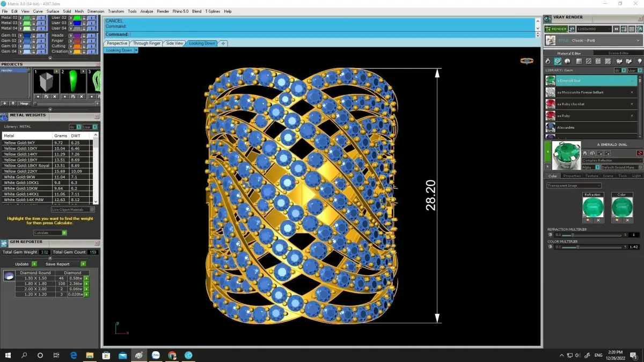
Task: Click the Mngr button in Projects panel
Action: pyautogui.click(x=25, y=103)
